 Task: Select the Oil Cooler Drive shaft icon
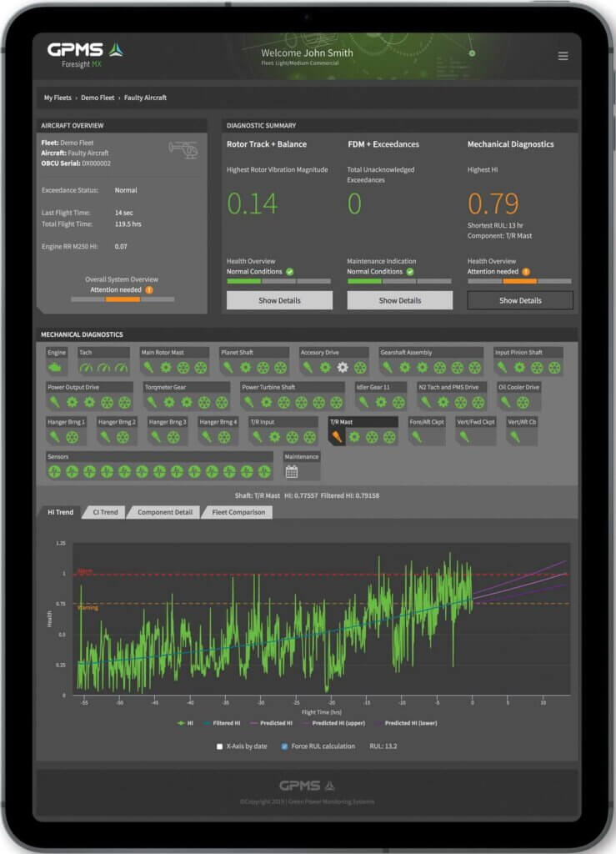point(505,403)
